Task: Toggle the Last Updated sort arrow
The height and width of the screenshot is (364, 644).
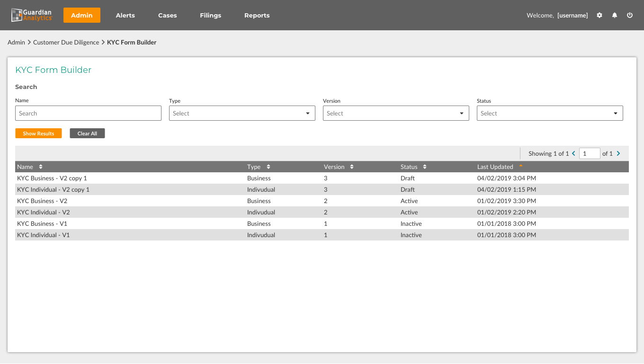Action: click(x=521, y=166)
